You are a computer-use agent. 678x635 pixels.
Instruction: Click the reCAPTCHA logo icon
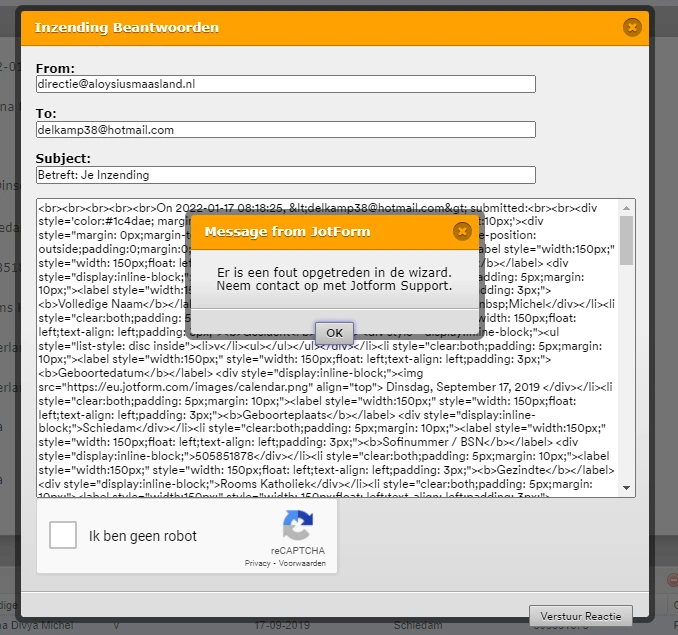click(298, 525)
